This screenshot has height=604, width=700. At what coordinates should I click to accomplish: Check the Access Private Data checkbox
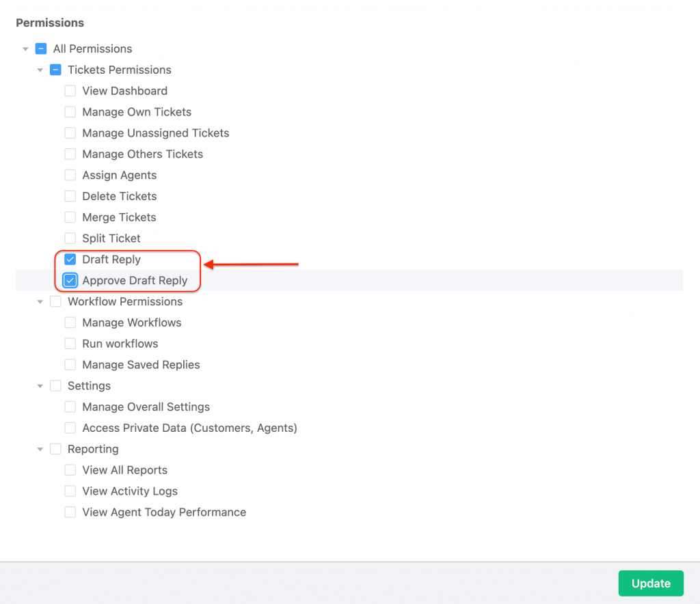[x=70, y=428]
